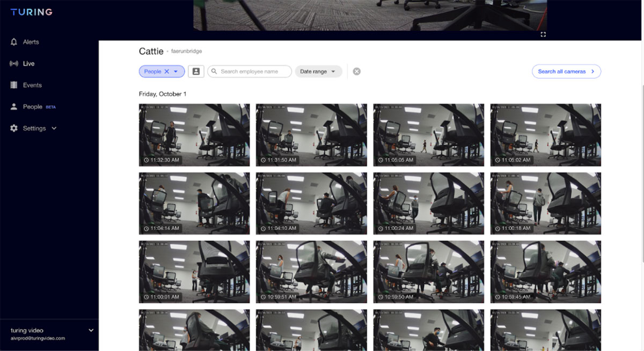Open the 11:04:14 AM clip thumbnail

click(x=194, y=203)
